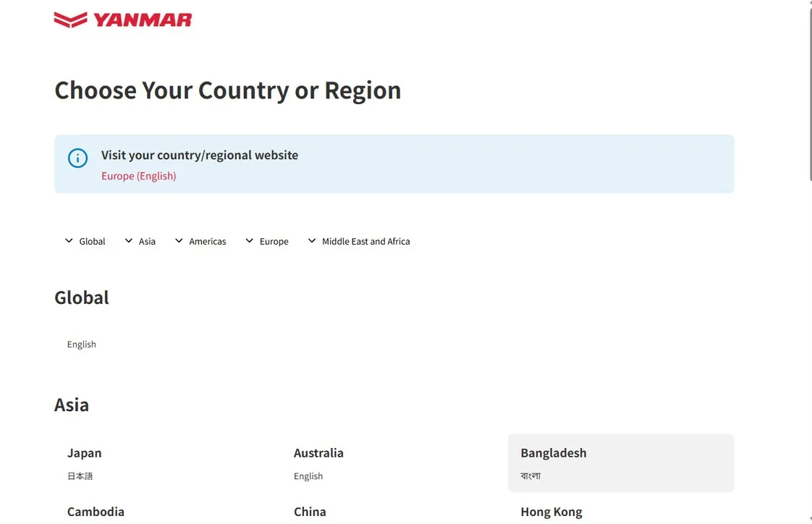Jump to the Global section
The image size is (812, 524).
92,241
